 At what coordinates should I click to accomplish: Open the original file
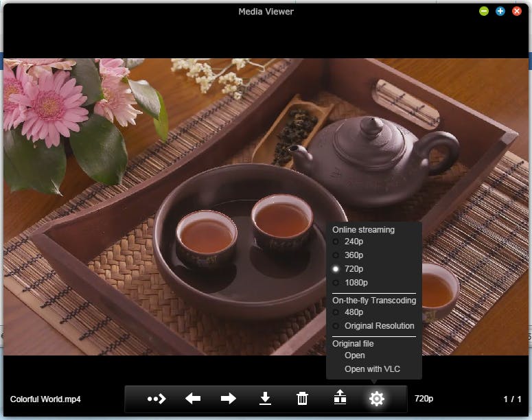pos(355,355)
